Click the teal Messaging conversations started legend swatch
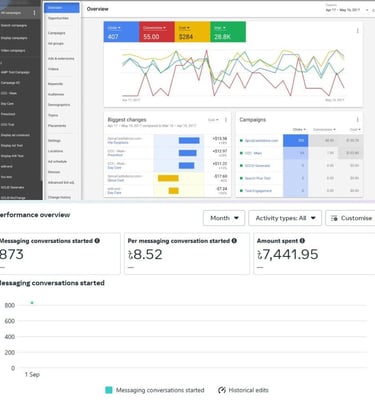 pyautogui.click(x=109, y=390)
